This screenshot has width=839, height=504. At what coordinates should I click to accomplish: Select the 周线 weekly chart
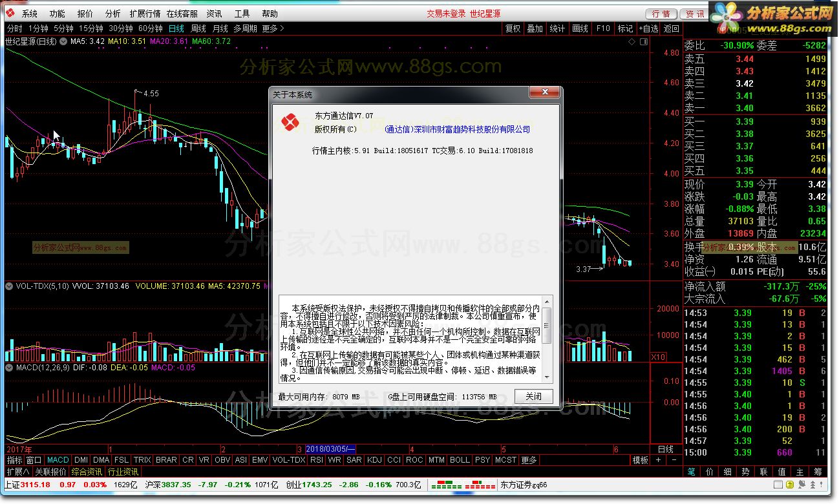click(198, 28)
